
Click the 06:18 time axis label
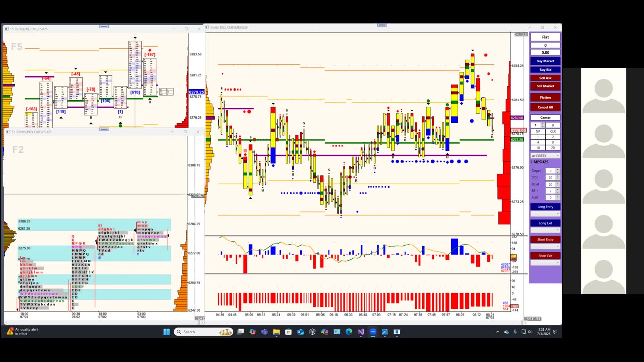[x=334, y=315]
